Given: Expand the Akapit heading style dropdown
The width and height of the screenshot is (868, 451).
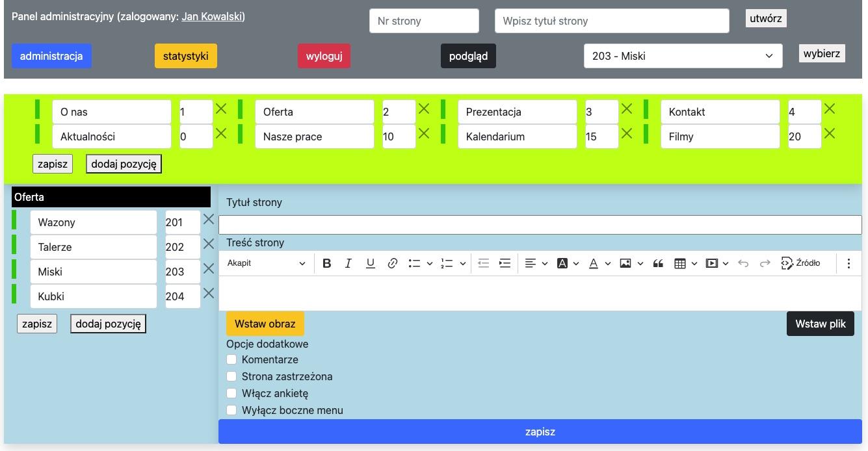Looking at the screenshot, I should click(266, 263).
